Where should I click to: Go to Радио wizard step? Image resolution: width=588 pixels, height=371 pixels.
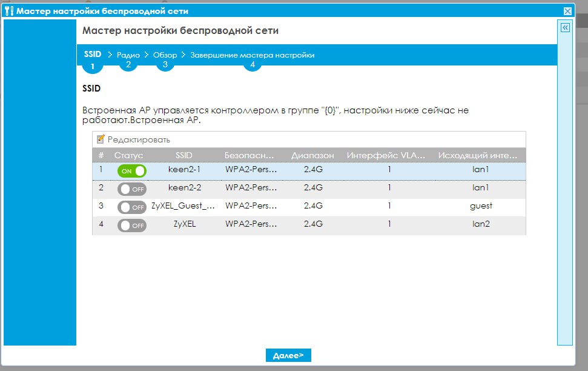128,55
